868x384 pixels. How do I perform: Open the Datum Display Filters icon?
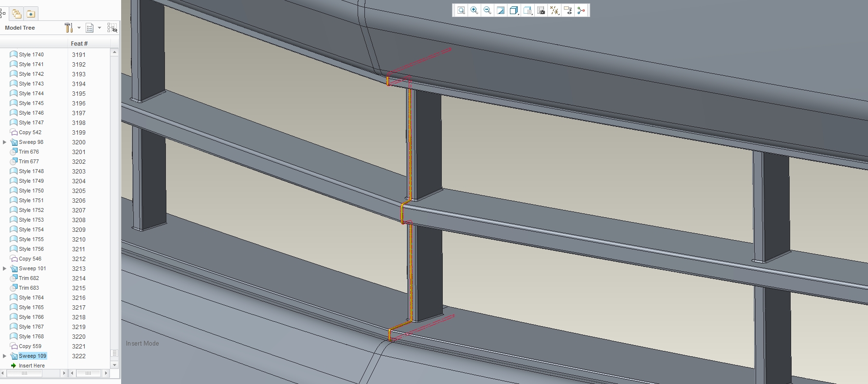coord(555,11)
